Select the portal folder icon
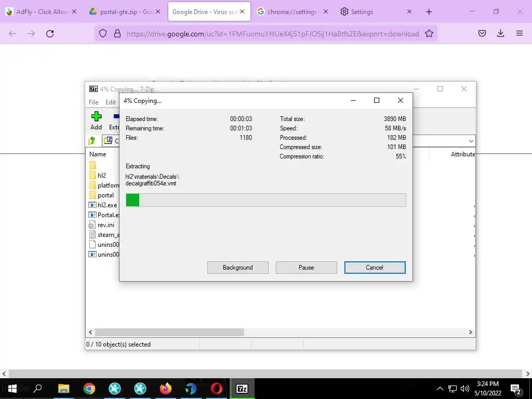Screen dimensions: 532x399 click(x=92, y=195)
